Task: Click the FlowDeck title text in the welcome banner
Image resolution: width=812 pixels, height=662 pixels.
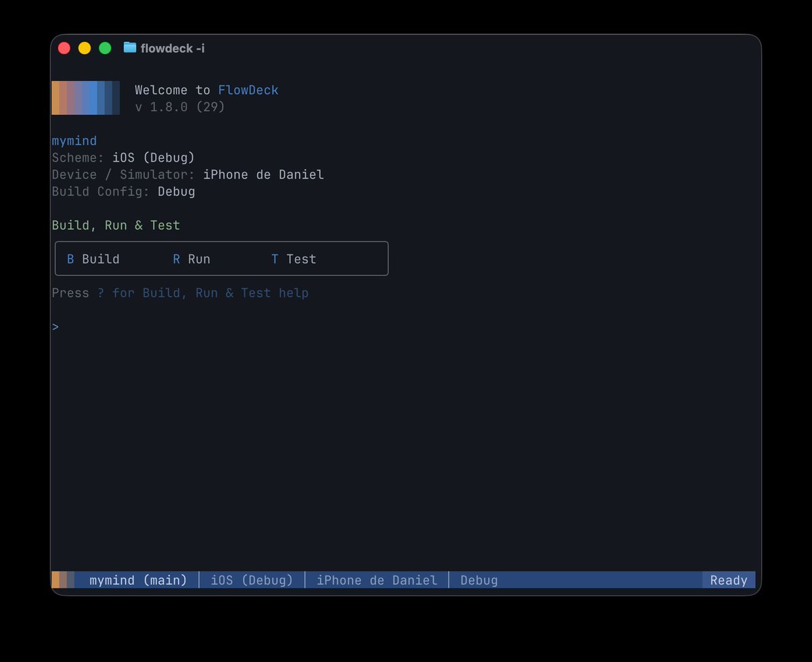Action: click(248, 89)
